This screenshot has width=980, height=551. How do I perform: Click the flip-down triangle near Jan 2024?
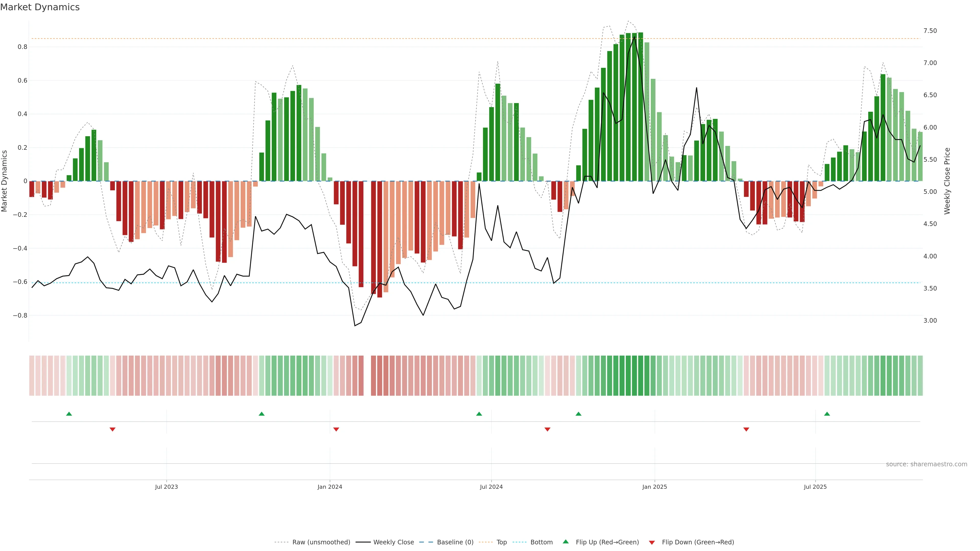336,429
